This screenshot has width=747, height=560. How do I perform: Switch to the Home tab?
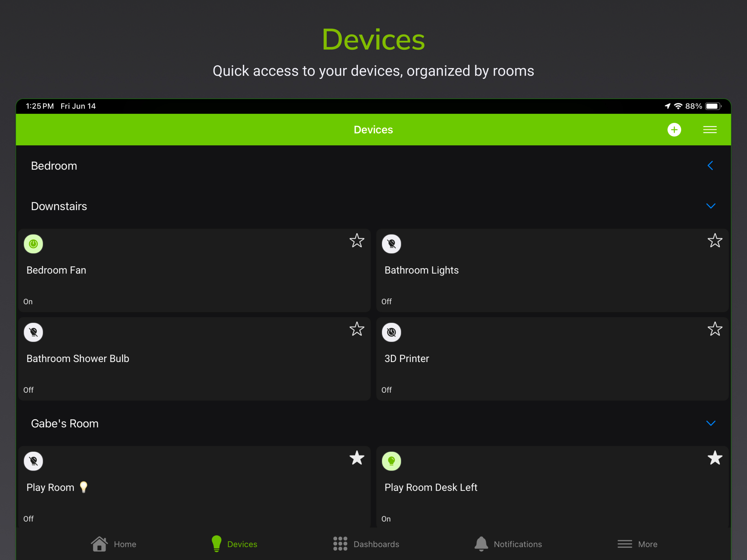tap(113, 544)
